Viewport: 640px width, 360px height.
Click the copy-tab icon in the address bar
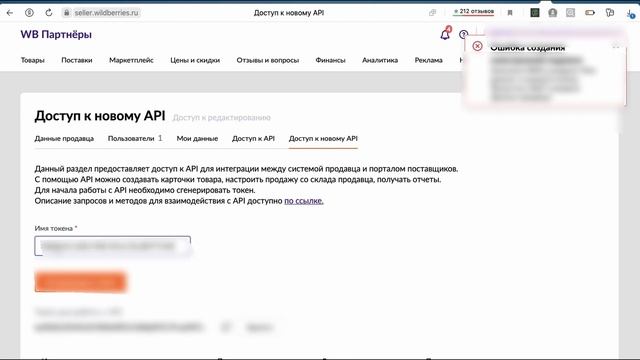[433, 13]
